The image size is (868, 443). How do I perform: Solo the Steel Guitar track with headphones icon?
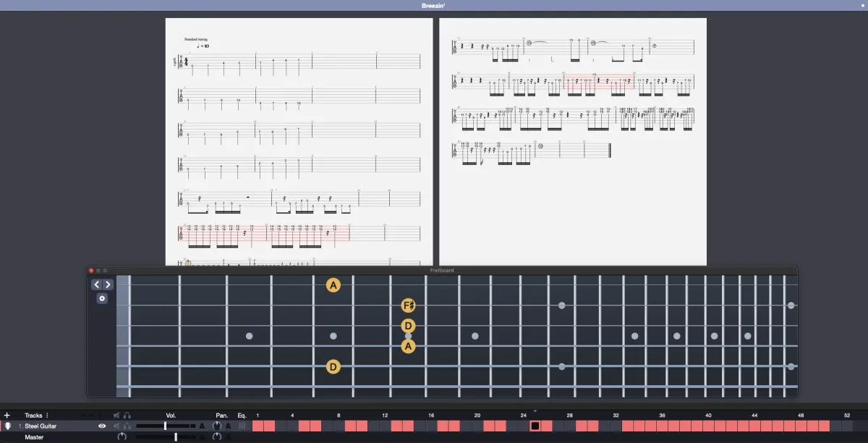[127, 426]
